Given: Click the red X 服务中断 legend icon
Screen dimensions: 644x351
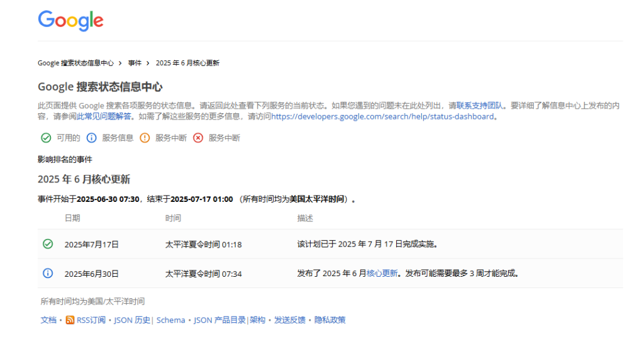Looking at the screenshot, I should (x=198, y=138).
